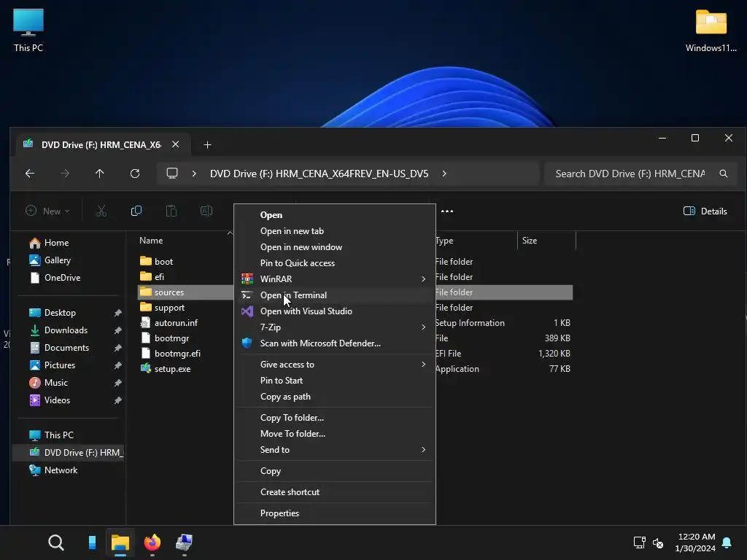Open OneDrive in navigation pane
Viewport: 747px width, 560px height.
click(x=55, y=278)
